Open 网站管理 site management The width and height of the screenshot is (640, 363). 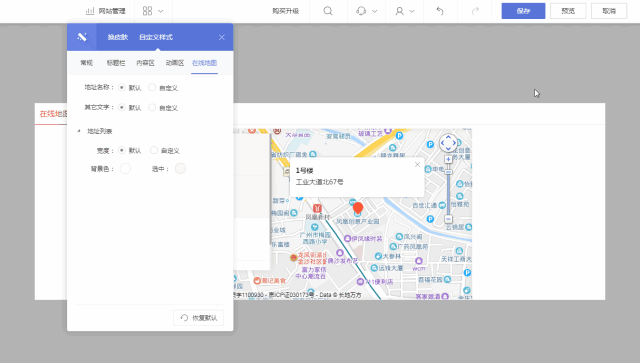(x=105, y=11)
